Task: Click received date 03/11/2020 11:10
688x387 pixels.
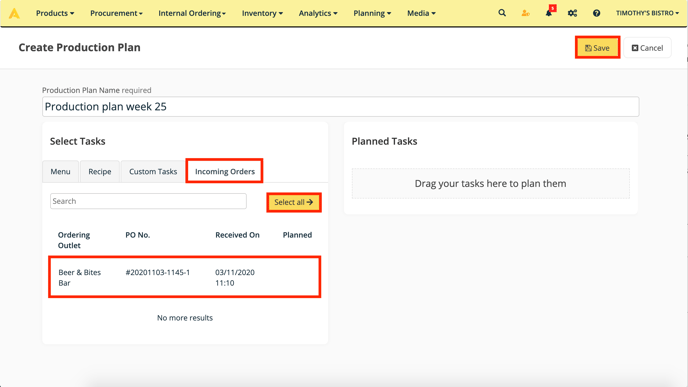Action: point(235,278)
